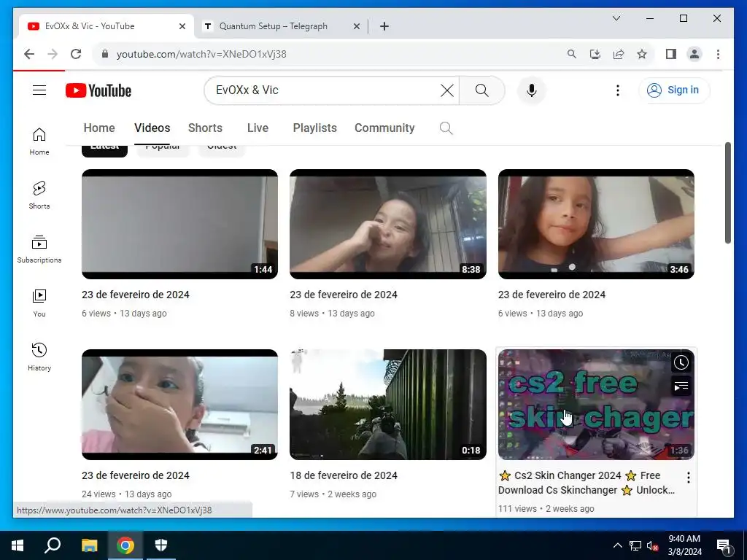Open the 18 de fevereiro de 2024 title
This screenshot has width=747, height=560.
(344, 475)
